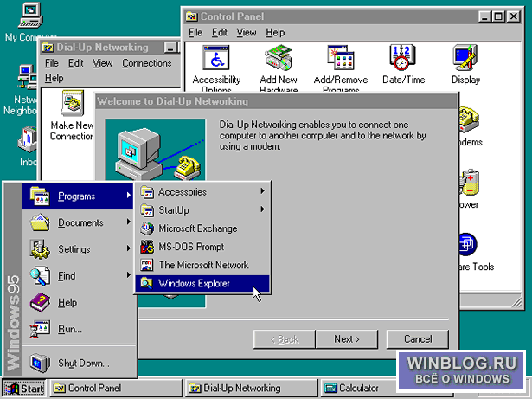This screenshot has width=532, height=399.
Task: Select the Inbox desktop icon
Action: [x=28, y=139]
